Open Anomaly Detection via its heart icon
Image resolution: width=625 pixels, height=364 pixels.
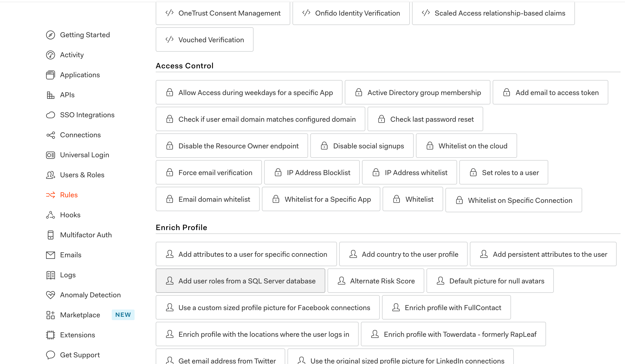coord(51,295)
